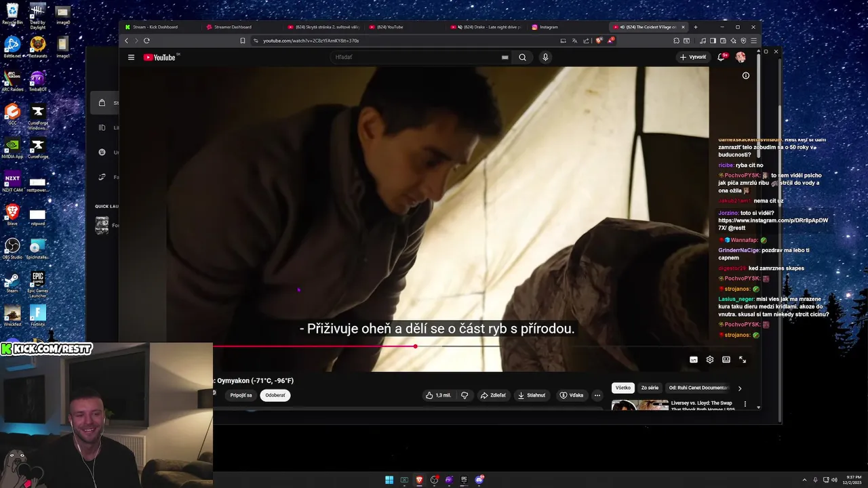Open Discord from taskbar
Screen dimensions: 868x488
(479, 480)
